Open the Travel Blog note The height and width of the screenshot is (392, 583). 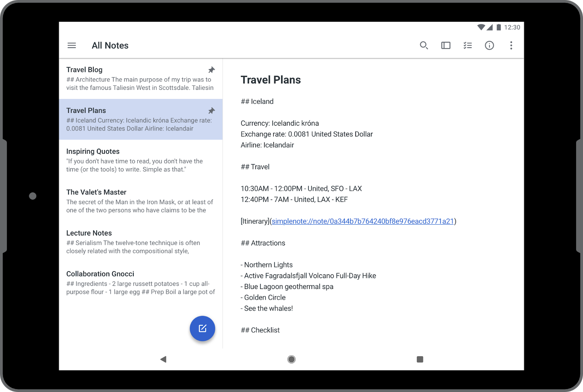tap(141, 79)
